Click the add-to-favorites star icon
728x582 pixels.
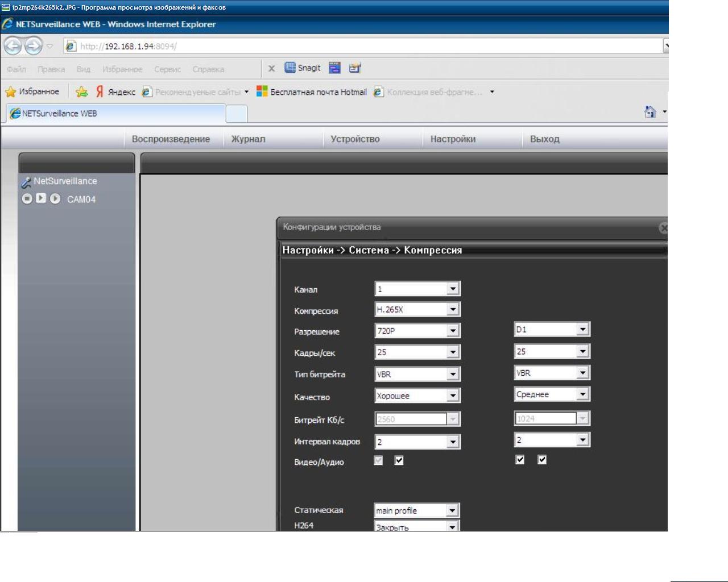tap(82, 92)
